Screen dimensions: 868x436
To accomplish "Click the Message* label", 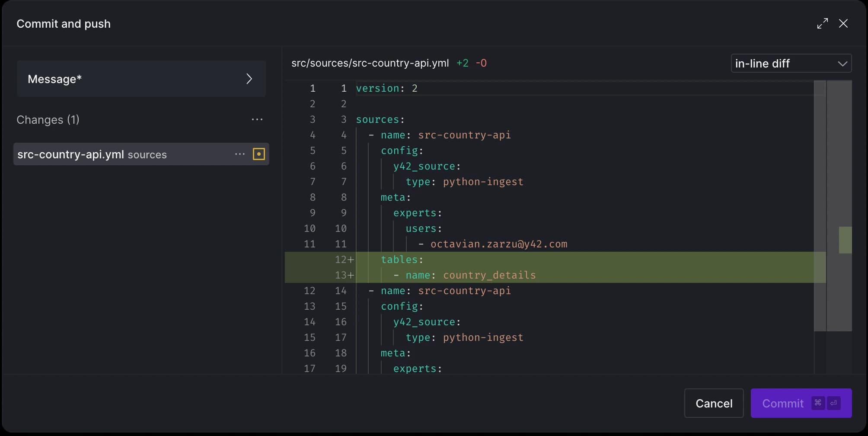I will [54, 79].
